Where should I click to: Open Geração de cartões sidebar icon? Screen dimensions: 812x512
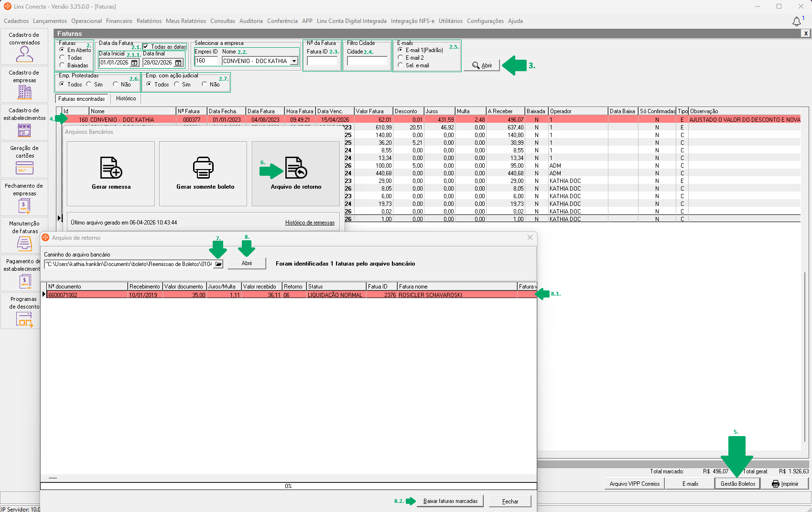[x=24, y=168]
